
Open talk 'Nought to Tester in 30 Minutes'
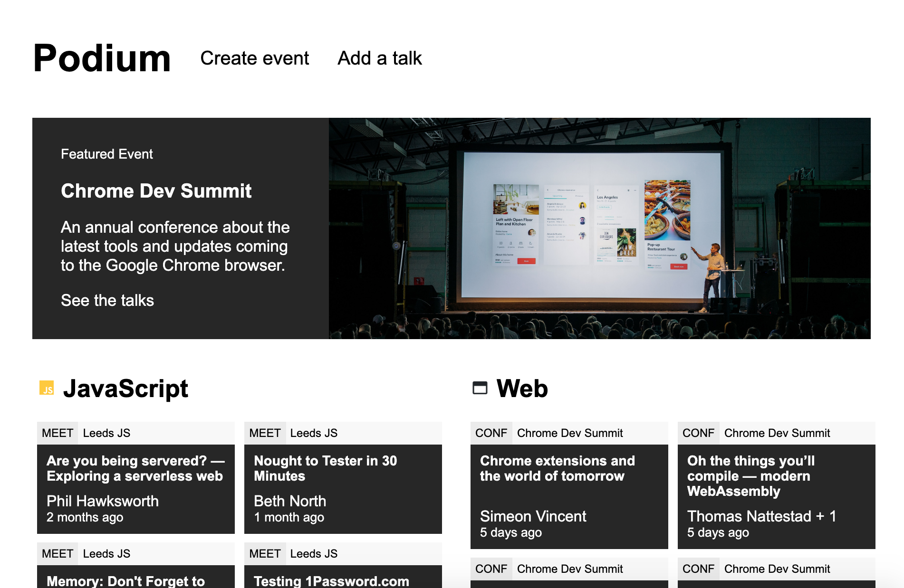(x=326, y=468)
